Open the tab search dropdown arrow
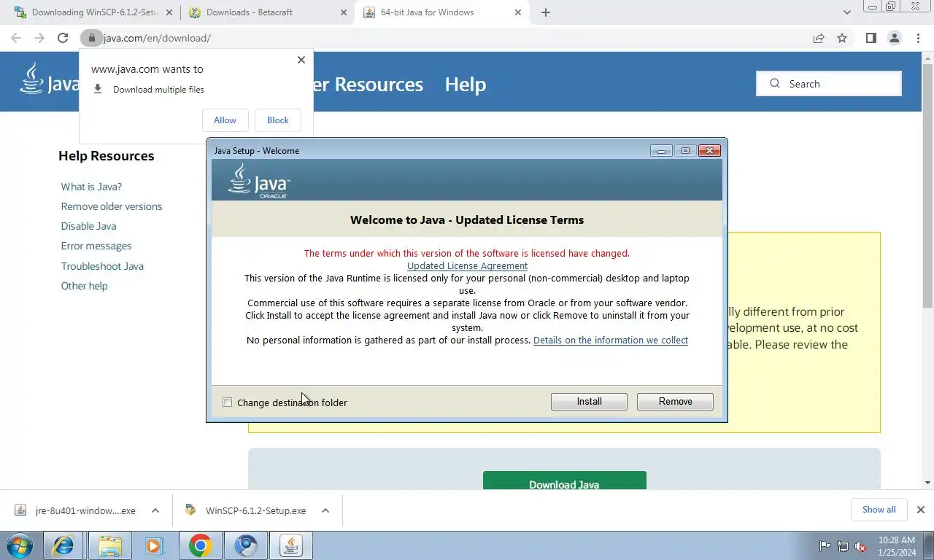 click(847, 12)
